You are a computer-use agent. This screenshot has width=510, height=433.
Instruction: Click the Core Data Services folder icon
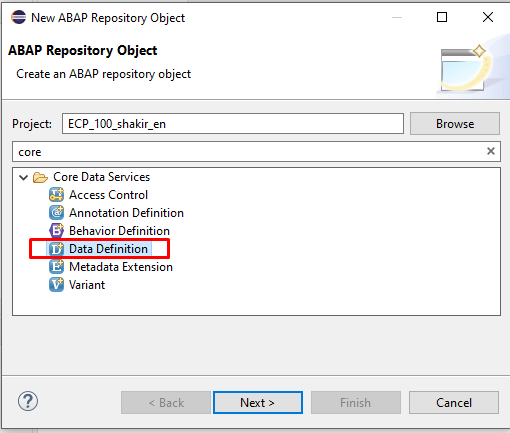pyautogui.click(x=40, y=177)
